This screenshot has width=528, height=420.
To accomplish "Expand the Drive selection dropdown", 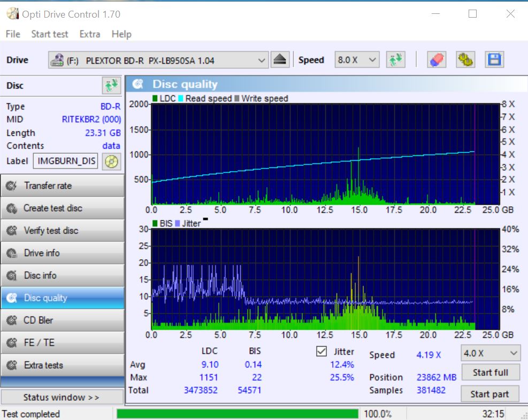I will (261, 60).
